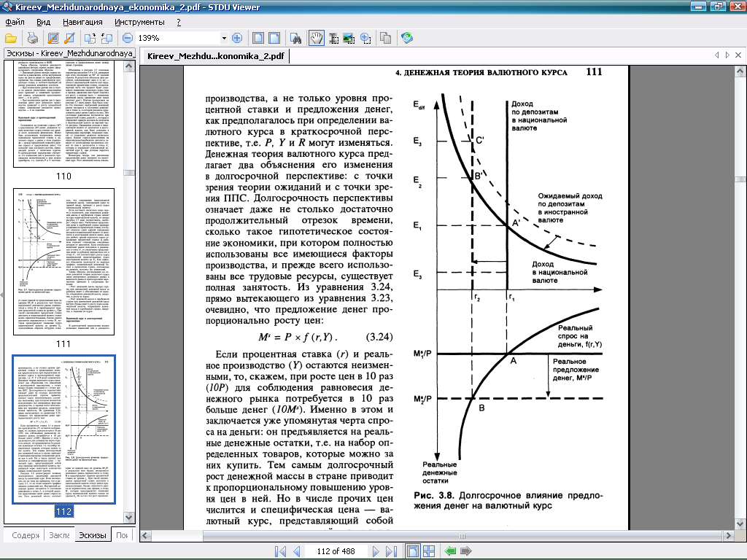This screenshot has height=560, width=747.
Task: Click the page label 111 under thumbnail
Action: [x=64, y=344]
